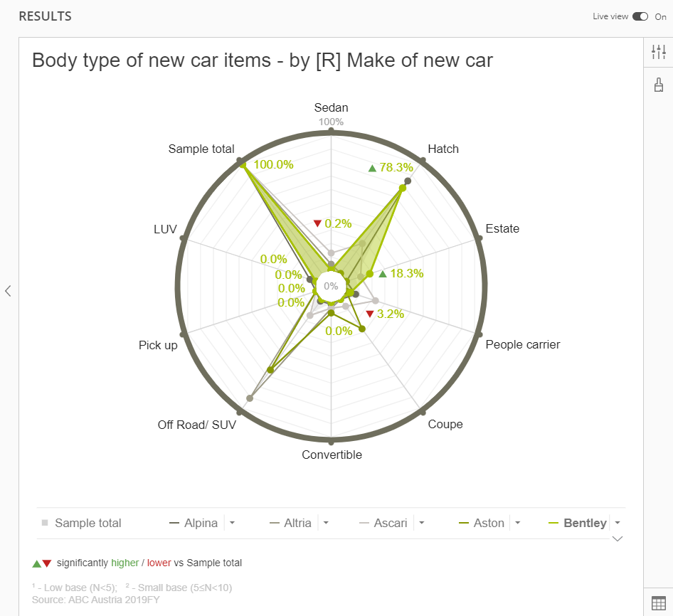
Task: Click the Altria legend entry
Action: (290, 523)
